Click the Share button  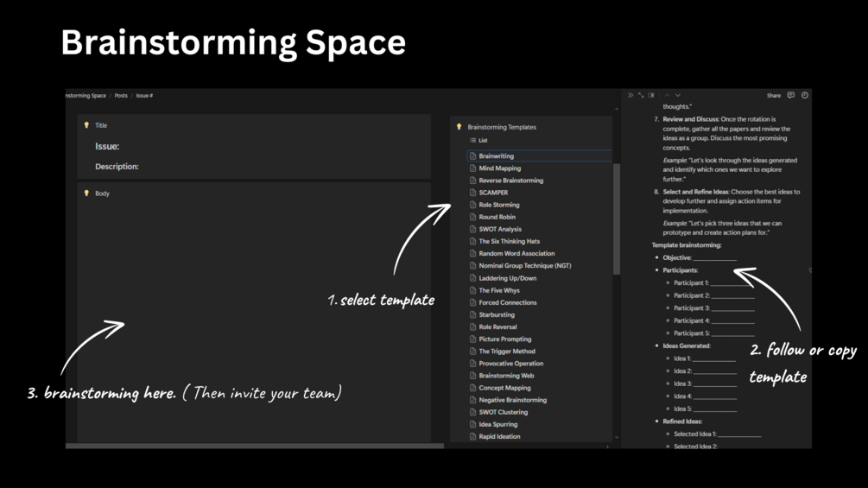[773, 96]
